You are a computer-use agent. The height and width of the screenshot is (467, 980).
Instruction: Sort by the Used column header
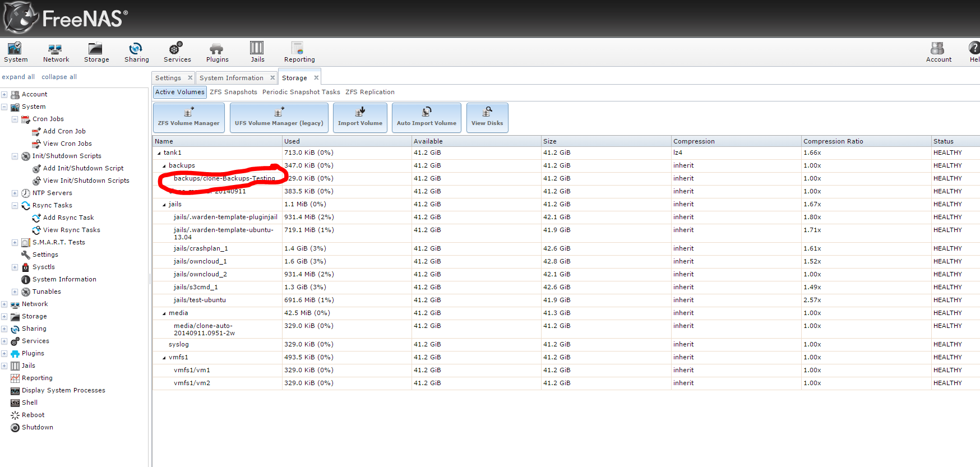[347, 141]
